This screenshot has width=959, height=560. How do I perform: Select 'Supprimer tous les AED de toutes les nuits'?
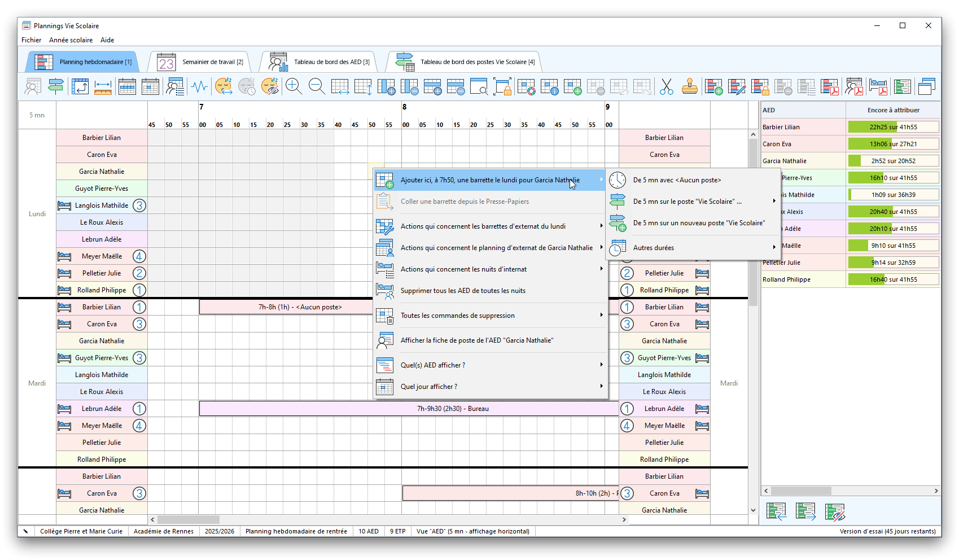coord(463,291)
